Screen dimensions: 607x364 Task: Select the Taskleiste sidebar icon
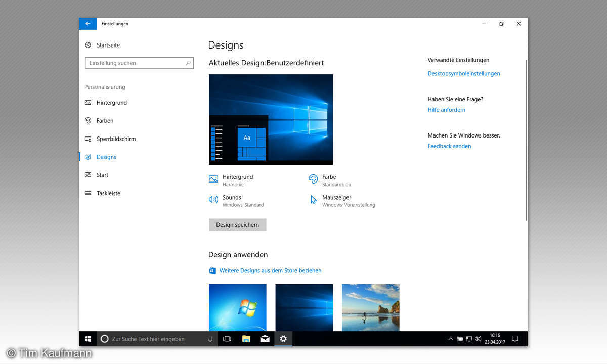coord(88,193)
